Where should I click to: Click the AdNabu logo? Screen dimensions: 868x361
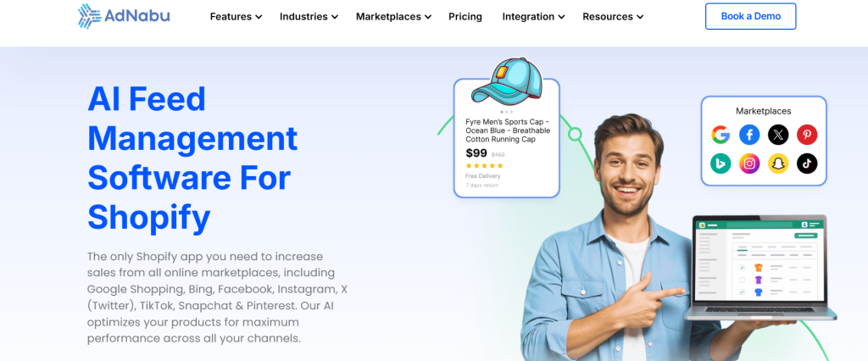[124, 16]
